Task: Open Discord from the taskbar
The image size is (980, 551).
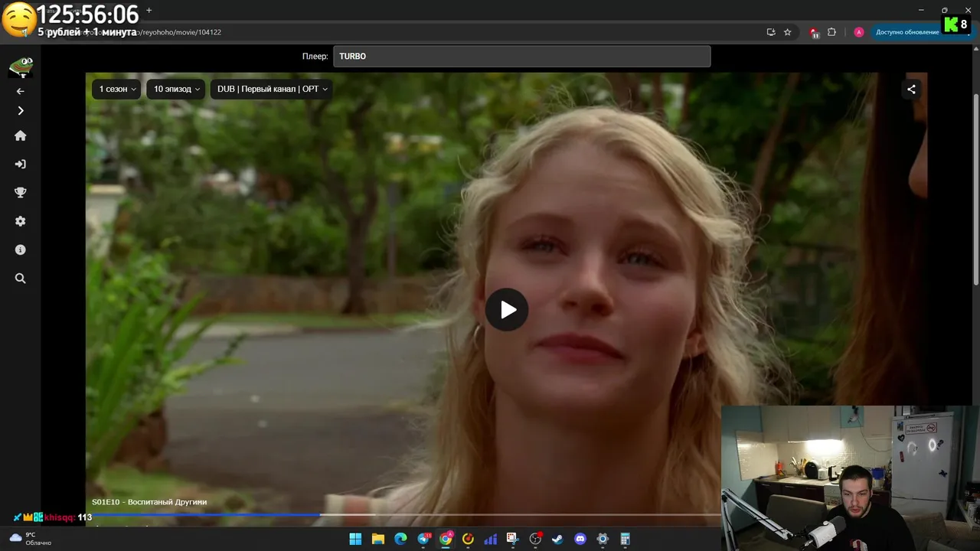Action: 580,539
